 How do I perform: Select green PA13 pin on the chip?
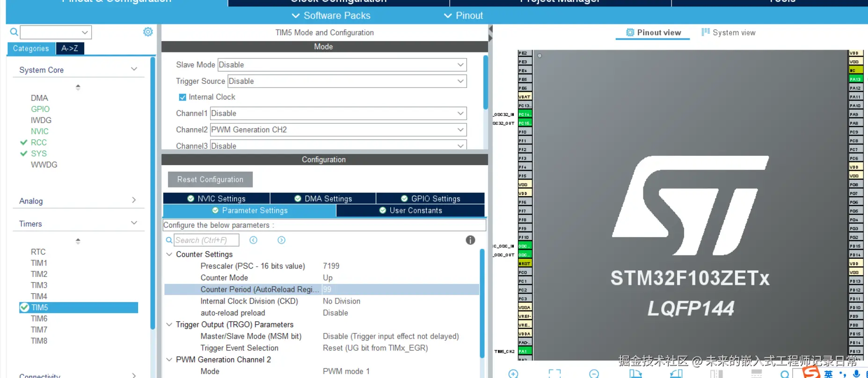pyautogui.click(x=856, y=79)
